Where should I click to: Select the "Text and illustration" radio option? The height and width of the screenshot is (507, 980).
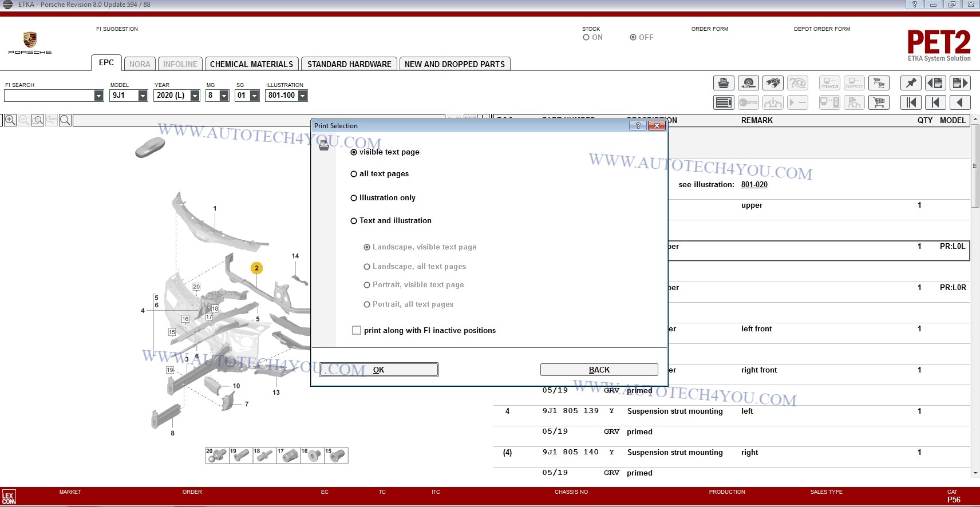tap(354, 221)
